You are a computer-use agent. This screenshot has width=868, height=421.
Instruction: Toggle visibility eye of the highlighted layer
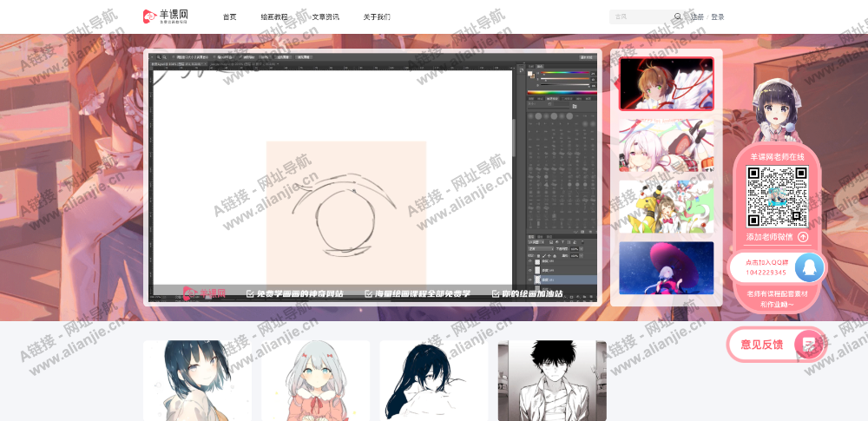coord(529,280)
